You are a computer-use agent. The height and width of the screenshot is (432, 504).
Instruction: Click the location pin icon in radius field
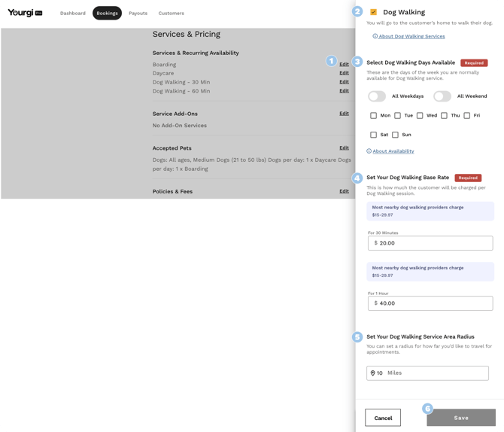(x=372, y=373)
